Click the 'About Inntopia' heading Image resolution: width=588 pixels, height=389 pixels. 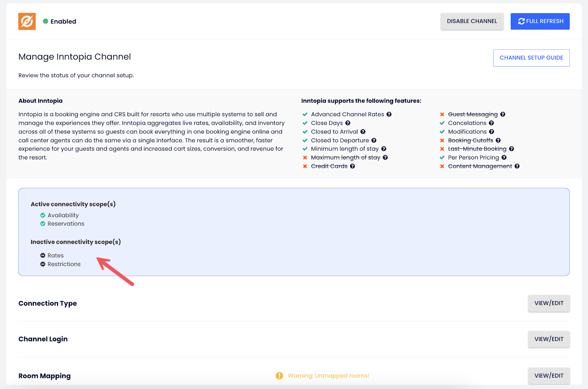tap(40, 101)
